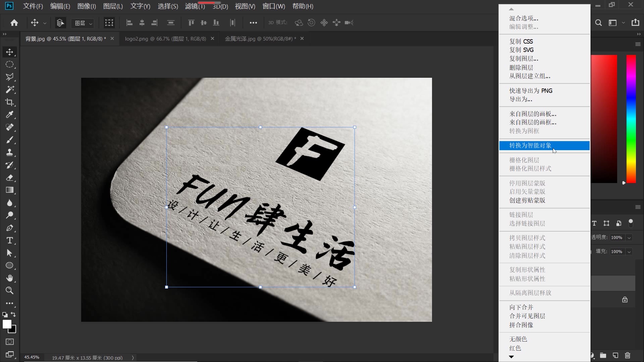644x362 pixels.
Task: Open search with the magnifier icon
Action: tap(598, 22)
